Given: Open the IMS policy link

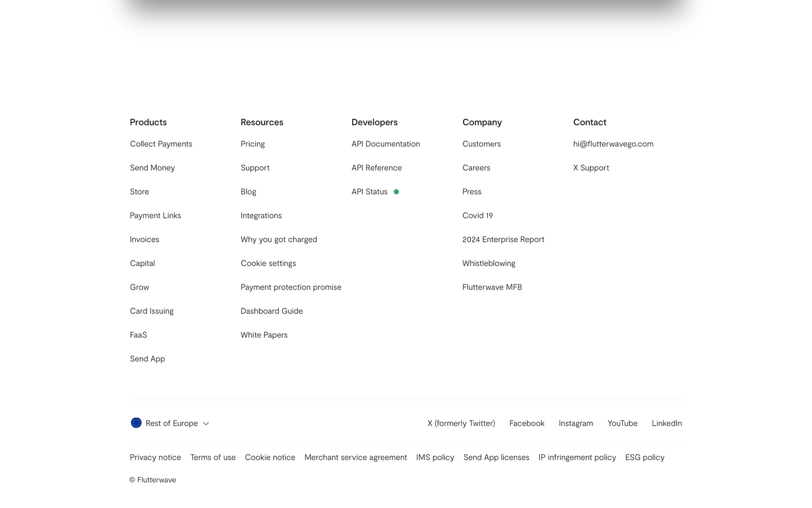Looking at the screenshot, I should tap(435, 457).
